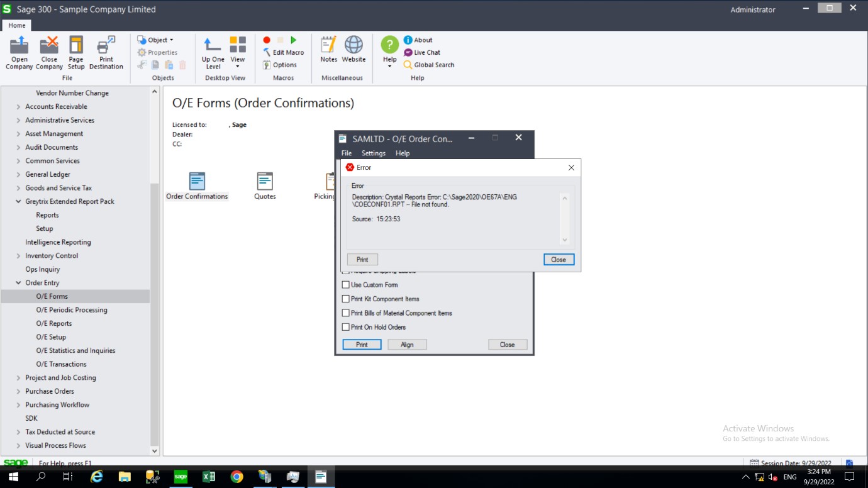Screen dimensions: 868x488
Task: Open the Notes tool
Action: pyautogui.click(x=328, y=50)
